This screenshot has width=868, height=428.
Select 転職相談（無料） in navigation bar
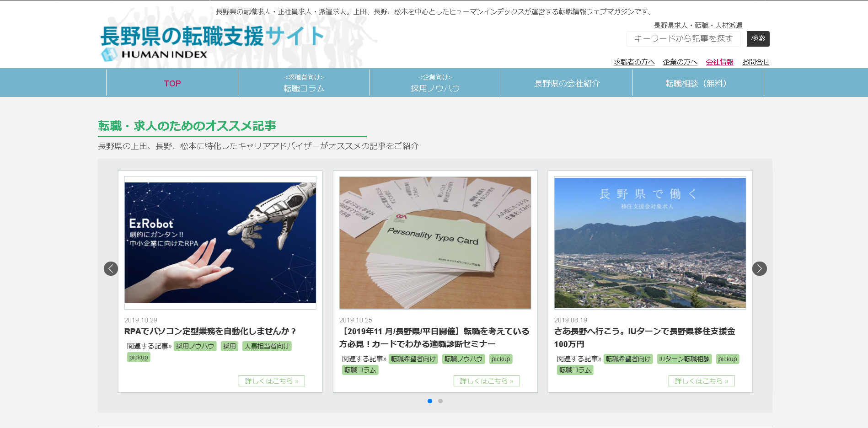698,83
